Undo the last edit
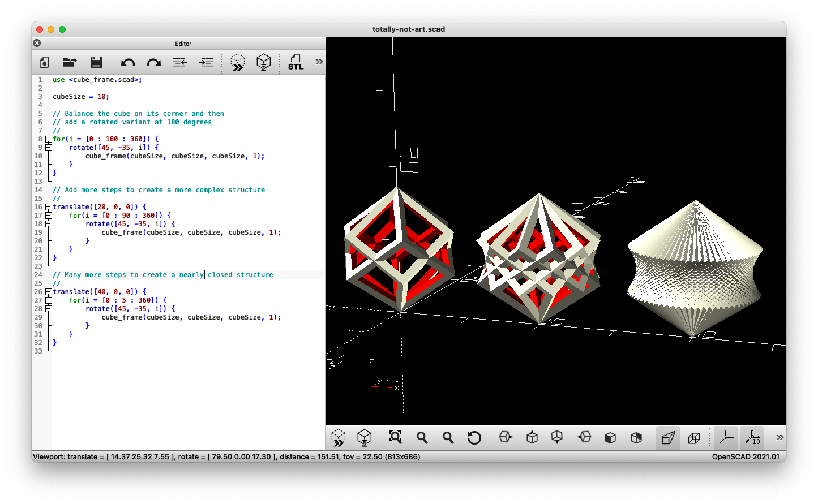This screenshot has width=818, height=504. 128,62
